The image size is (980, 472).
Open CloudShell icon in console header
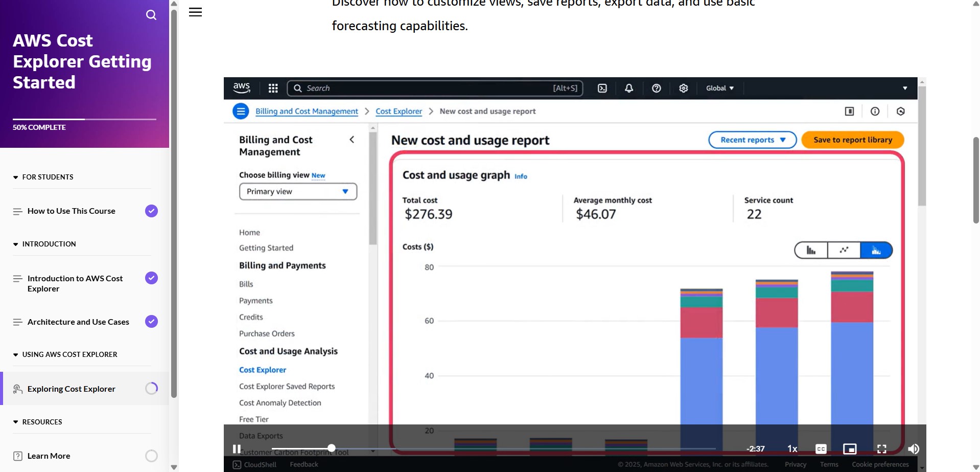(x=602, y=88)
